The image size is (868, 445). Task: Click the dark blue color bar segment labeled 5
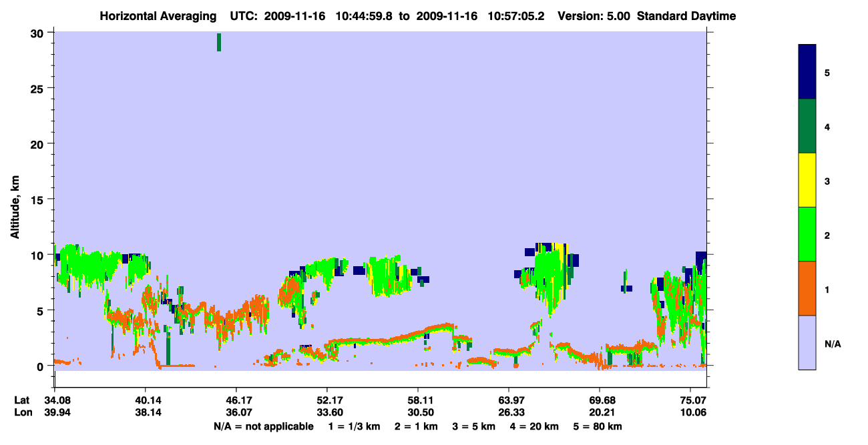coord(807,72)
